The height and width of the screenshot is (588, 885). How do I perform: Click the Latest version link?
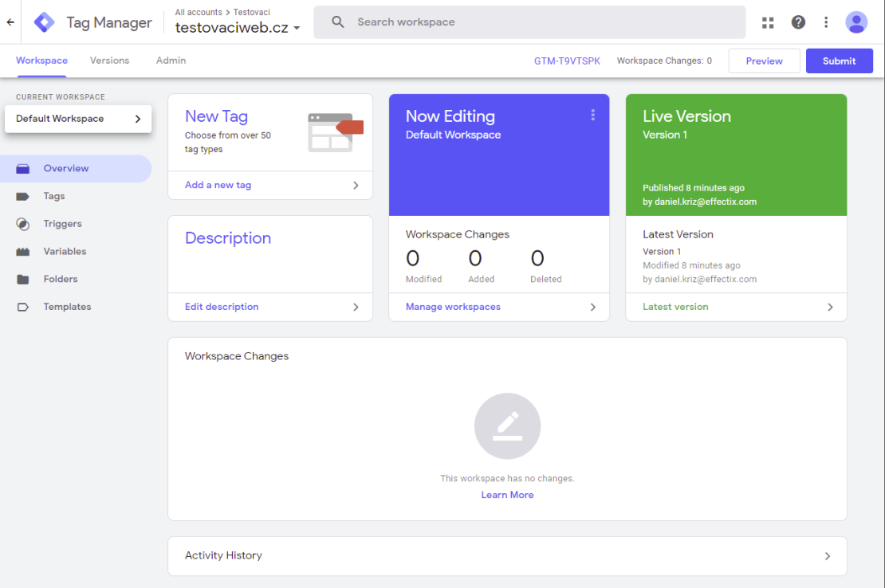tap(675, 307)
